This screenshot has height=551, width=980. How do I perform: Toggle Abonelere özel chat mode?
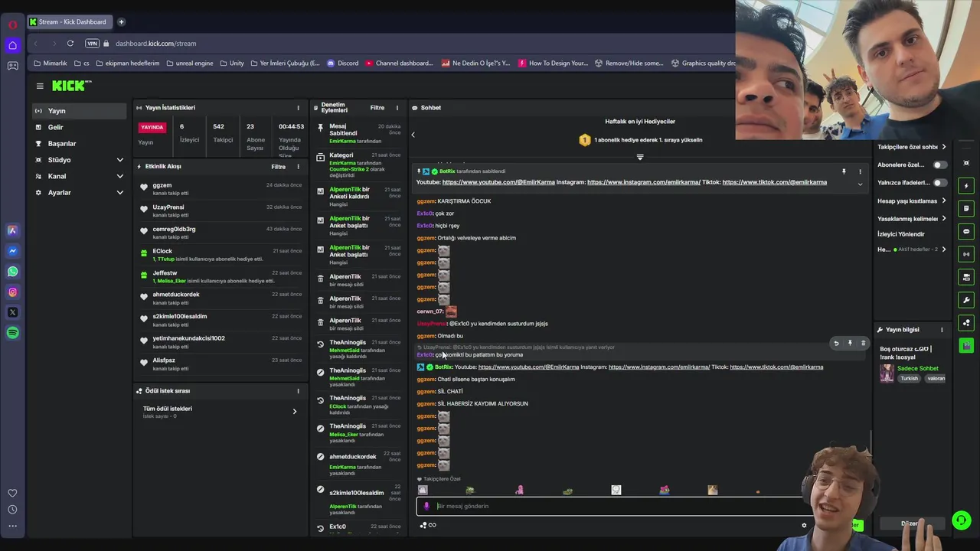[x=939, y=165]
